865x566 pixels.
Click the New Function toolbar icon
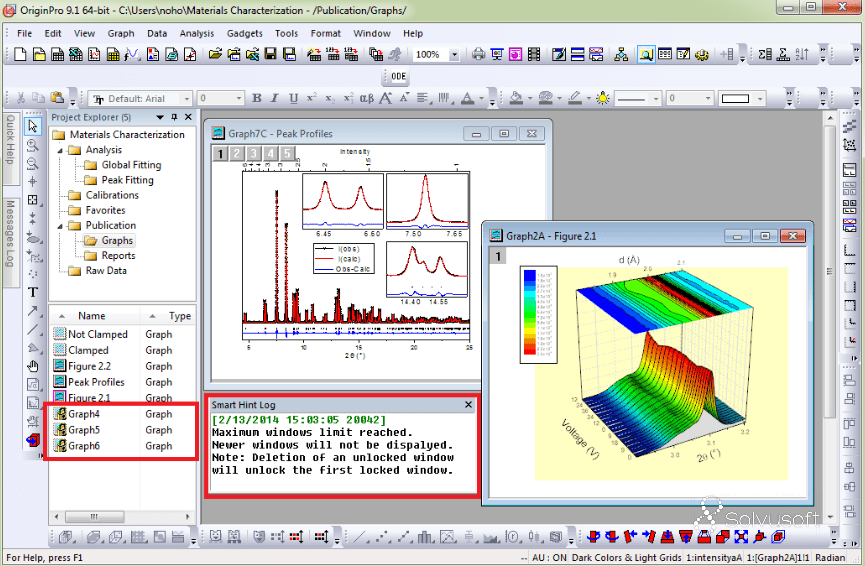[132, 54]
